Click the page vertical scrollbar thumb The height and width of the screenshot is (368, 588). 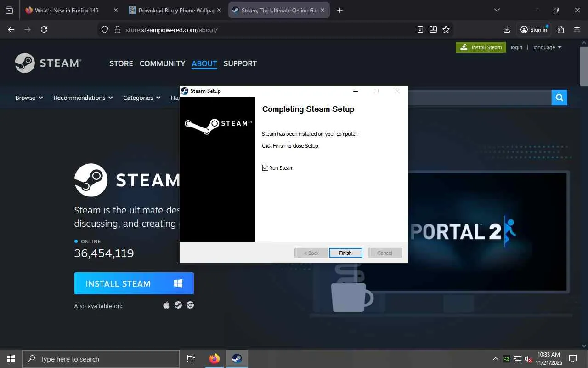point(584,65)
